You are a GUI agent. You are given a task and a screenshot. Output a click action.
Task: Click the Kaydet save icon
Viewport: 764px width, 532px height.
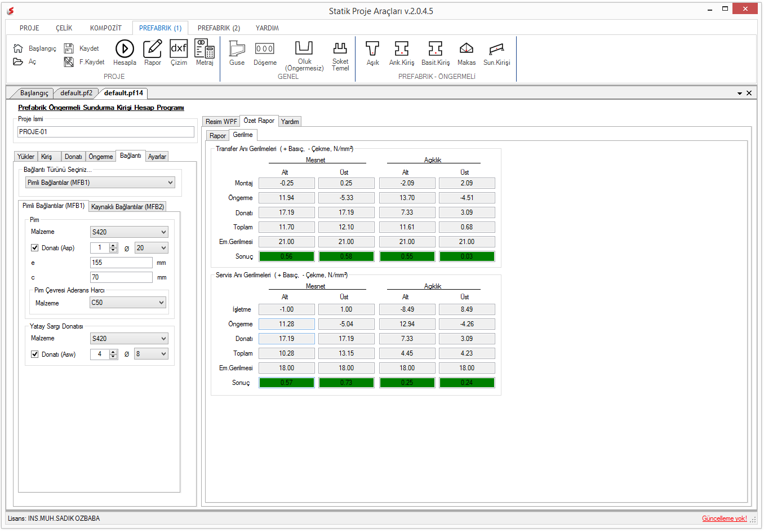(x=69, y=48)
